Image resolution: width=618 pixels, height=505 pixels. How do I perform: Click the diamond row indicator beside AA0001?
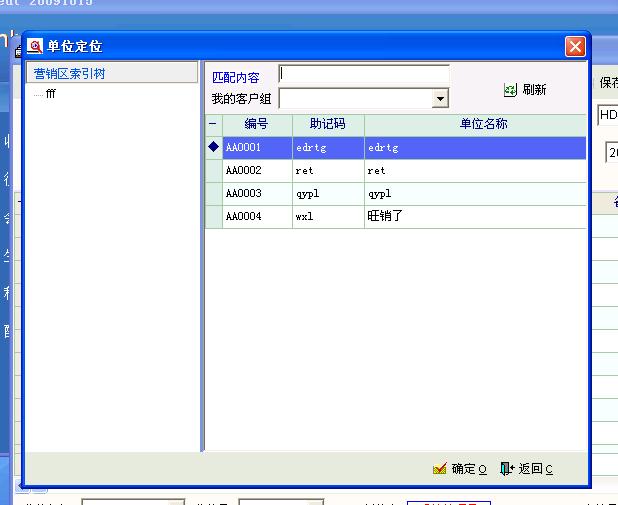pos(213,147)
